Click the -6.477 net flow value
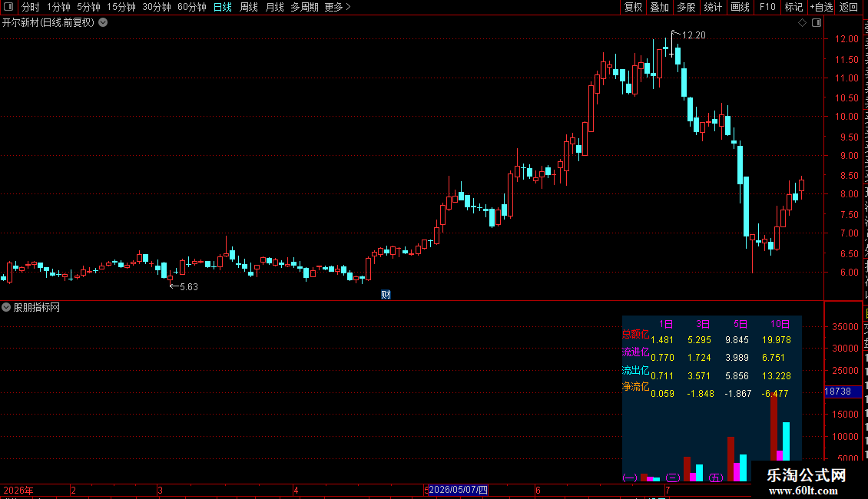Screen dimensions: 868x499 click(774, 394)
